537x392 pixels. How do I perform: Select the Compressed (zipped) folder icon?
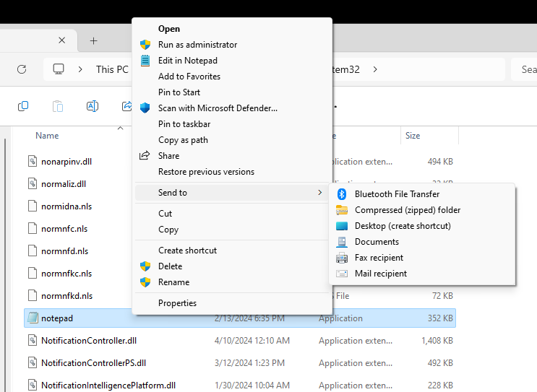tap(342, 210)
